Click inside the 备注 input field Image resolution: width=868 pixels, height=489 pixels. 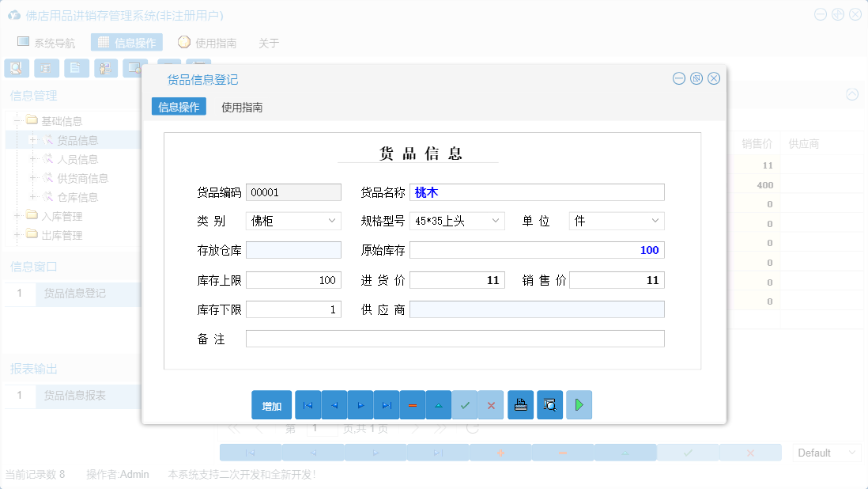click(x=455, y=338)
